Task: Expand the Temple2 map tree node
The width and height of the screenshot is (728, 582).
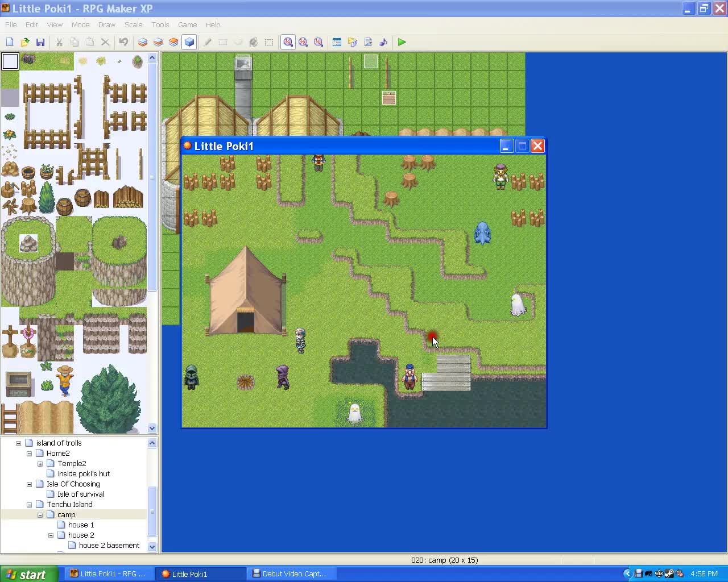Action: [x=40, y=464]
